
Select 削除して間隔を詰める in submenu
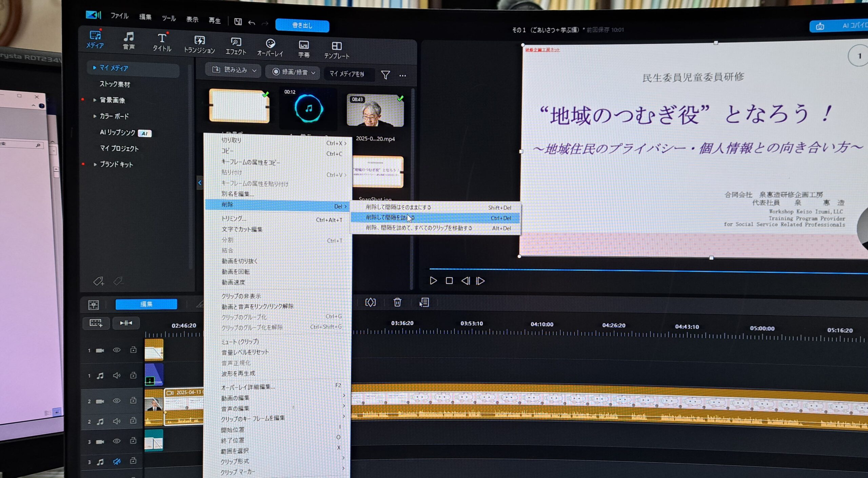tap(435, 218)
